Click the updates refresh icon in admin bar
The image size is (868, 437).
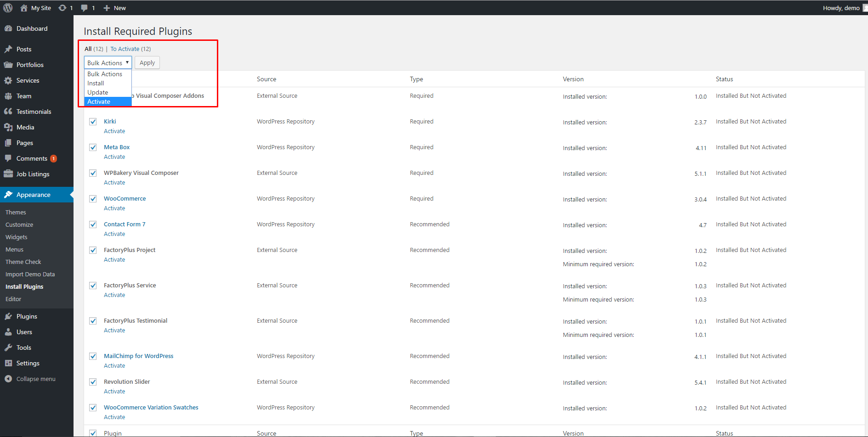click(62, 7)
